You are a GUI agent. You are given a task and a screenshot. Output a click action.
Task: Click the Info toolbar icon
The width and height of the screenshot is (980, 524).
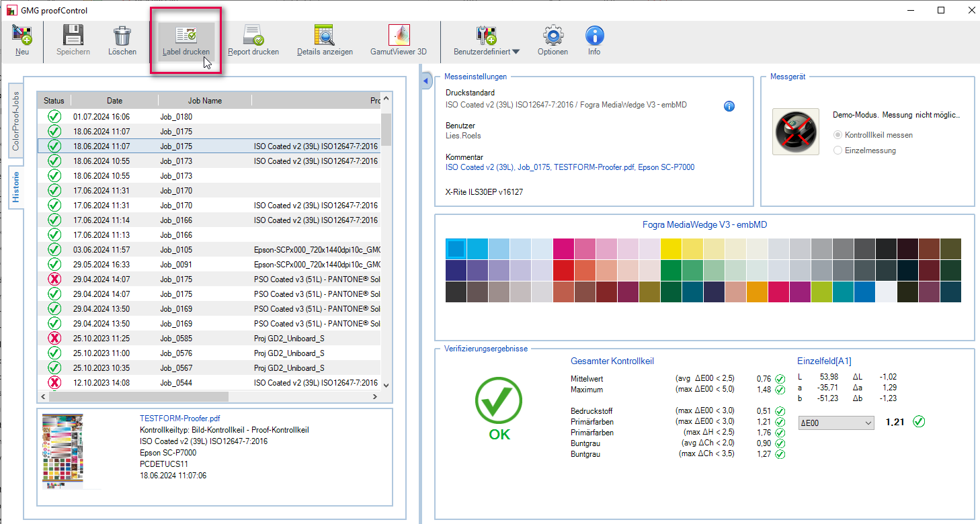pyautogui.click(x=594, y=35)
